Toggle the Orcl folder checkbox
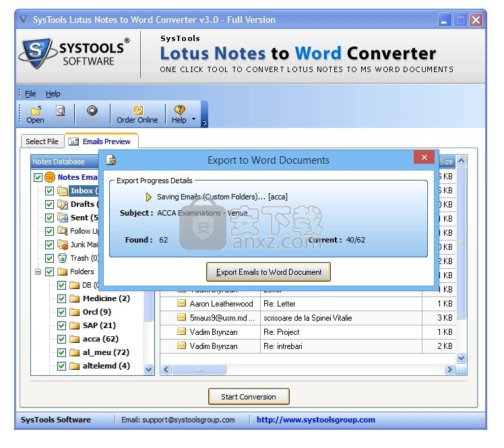504x448 pixels. point(61,313)
